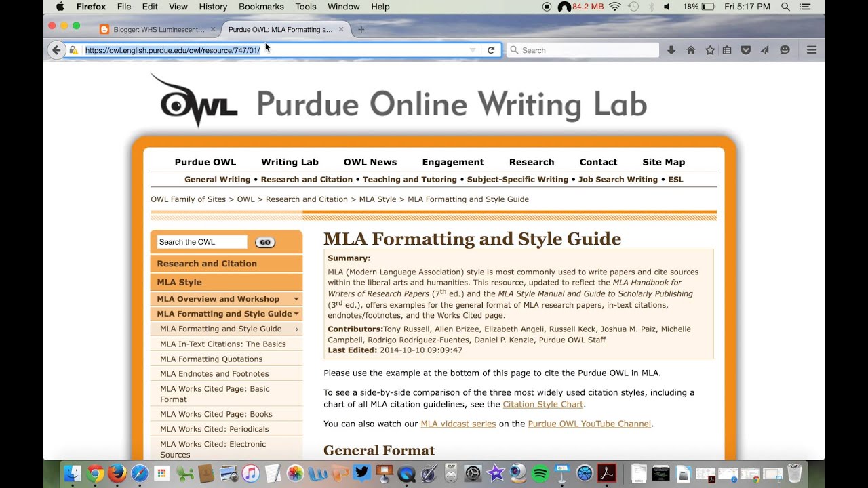Click the Purdue OWL logo

(194, 100)
